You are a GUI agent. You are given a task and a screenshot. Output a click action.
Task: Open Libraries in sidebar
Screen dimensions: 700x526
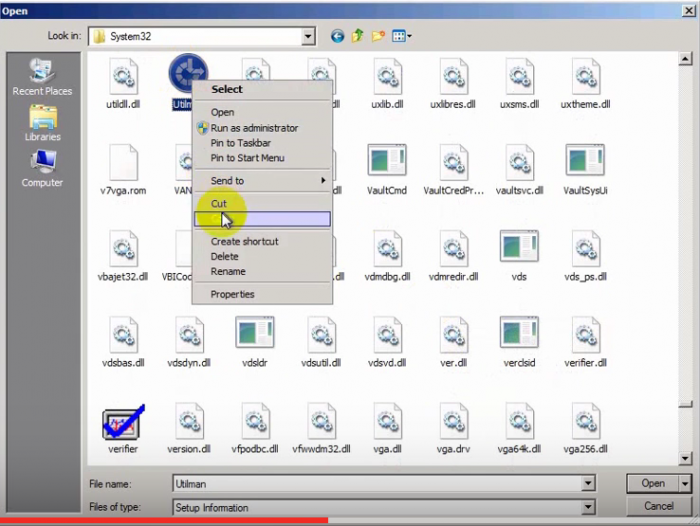[x=42, y=123]
